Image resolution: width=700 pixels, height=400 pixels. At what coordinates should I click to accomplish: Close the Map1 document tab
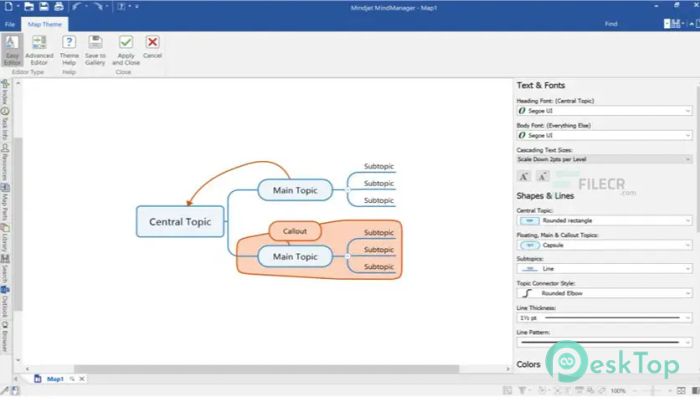[82, 379]
